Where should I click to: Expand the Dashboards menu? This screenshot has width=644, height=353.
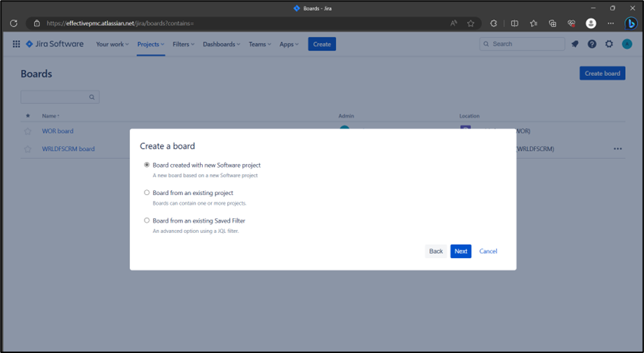tap(222, 44)
